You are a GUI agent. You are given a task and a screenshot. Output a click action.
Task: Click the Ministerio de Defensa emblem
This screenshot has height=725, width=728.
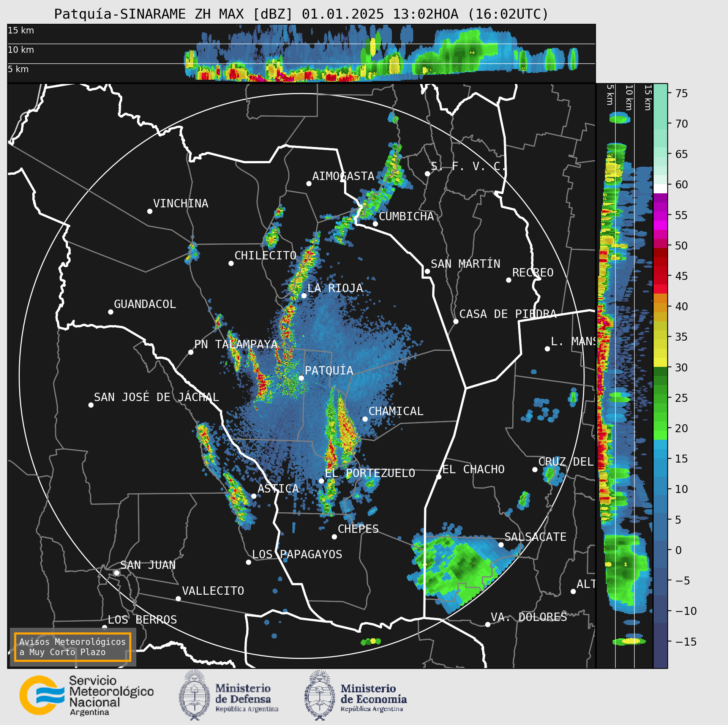pyautogui.click(x=194, y=695)
